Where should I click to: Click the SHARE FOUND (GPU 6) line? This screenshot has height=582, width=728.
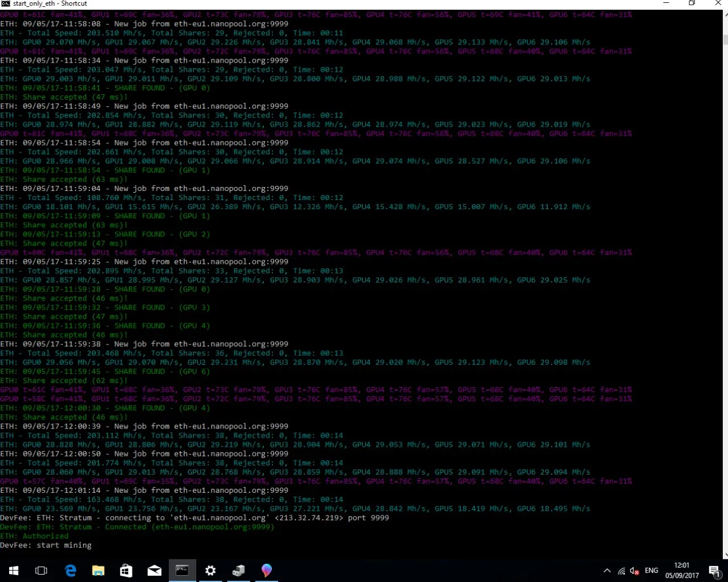coord(105,372)
